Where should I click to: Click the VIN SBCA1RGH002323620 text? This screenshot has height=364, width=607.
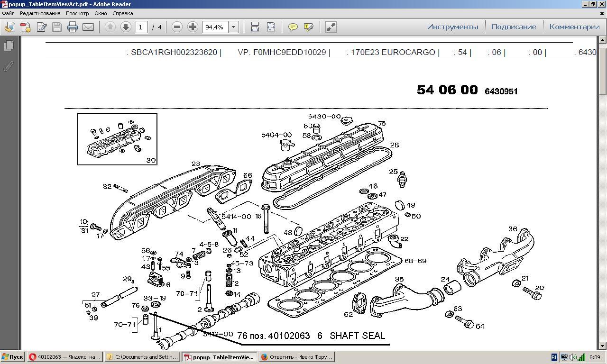coord(174,52)
